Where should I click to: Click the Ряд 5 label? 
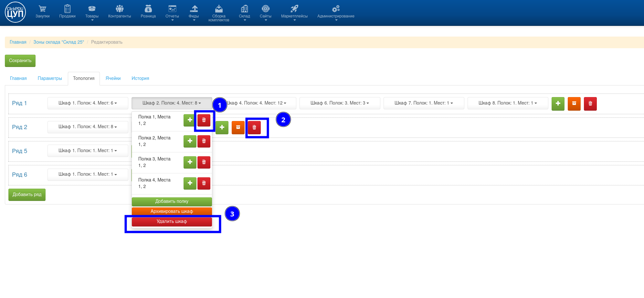tap(19, 151)
